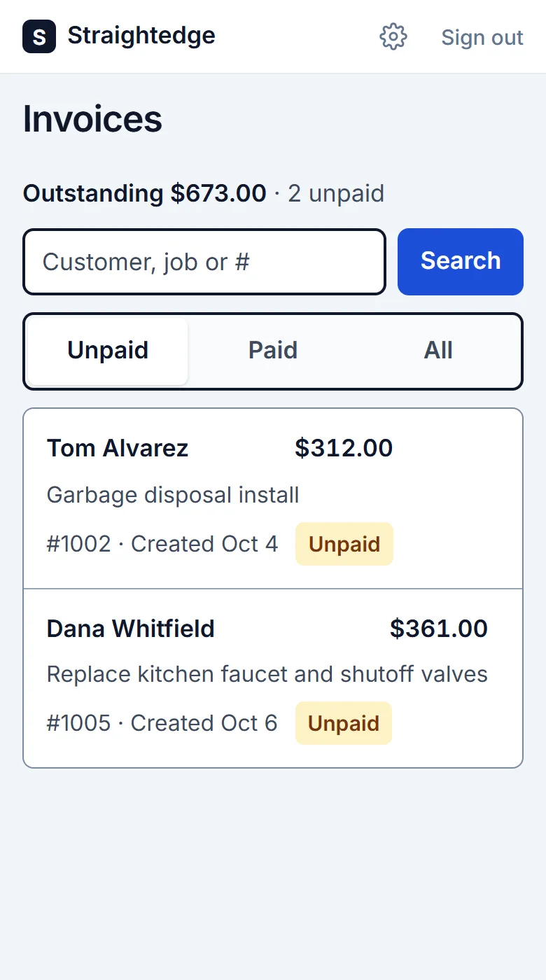Open settings via the gear icon
The height and width of the screenshot is (980, 546).
click(393, 36)
